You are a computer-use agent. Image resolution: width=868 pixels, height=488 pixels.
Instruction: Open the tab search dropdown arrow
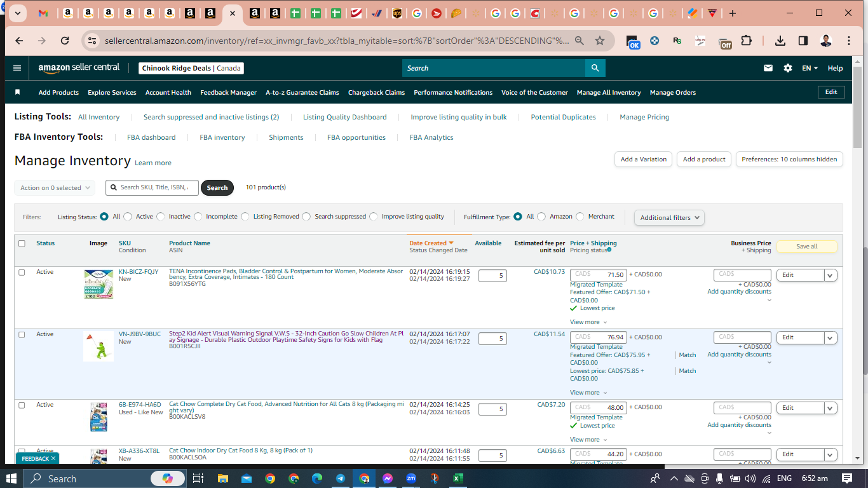[x=17, y=13]
